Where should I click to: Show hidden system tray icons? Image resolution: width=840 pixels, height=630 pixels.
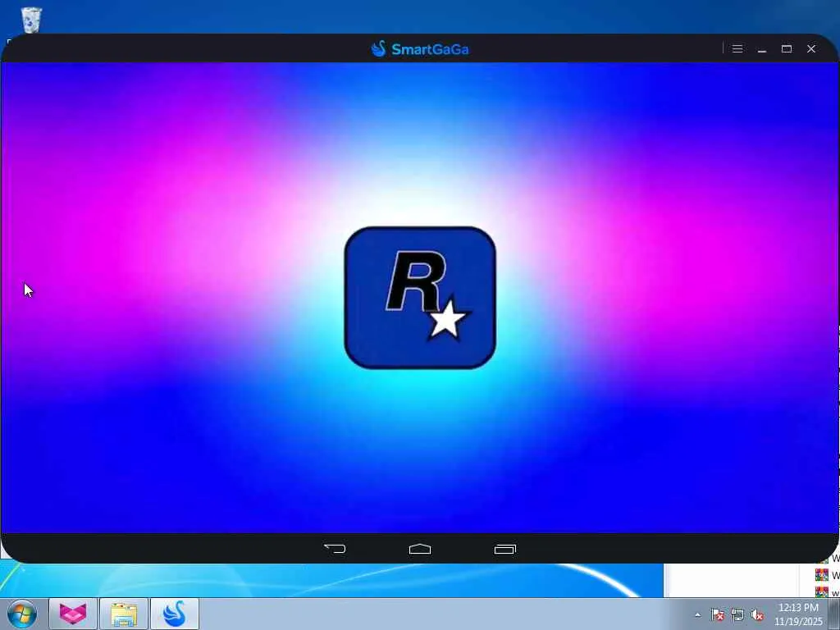pyautogui.click(x=697, y=614)
